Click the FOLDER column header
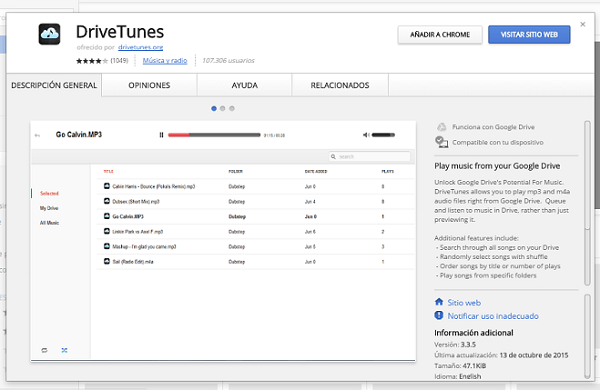This screenshot has width=600, height=390. pyautogui.click(x=236, y=171)
